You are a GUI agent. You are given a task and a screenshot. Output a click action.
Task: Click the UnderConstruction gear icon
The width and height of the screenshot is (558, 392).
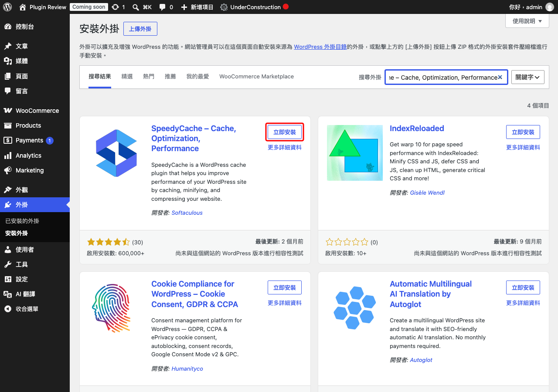coord(224,7)
